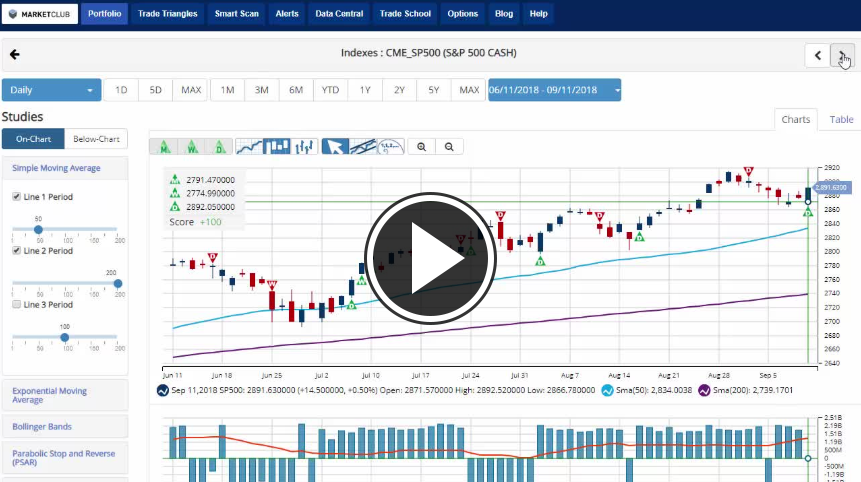Select the 1M range button
This screenshot has height=482, width=861.
click(x=227, y=90)
